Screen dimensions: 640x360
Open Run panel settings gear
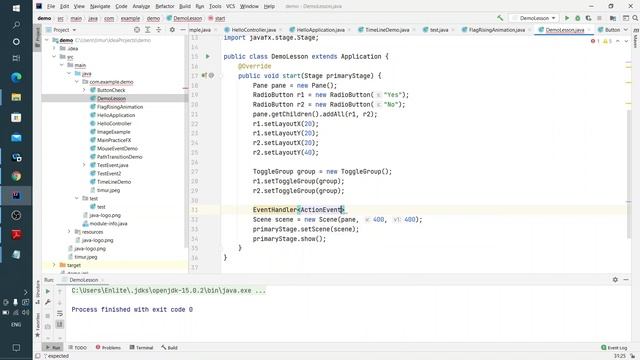[615, 280]
